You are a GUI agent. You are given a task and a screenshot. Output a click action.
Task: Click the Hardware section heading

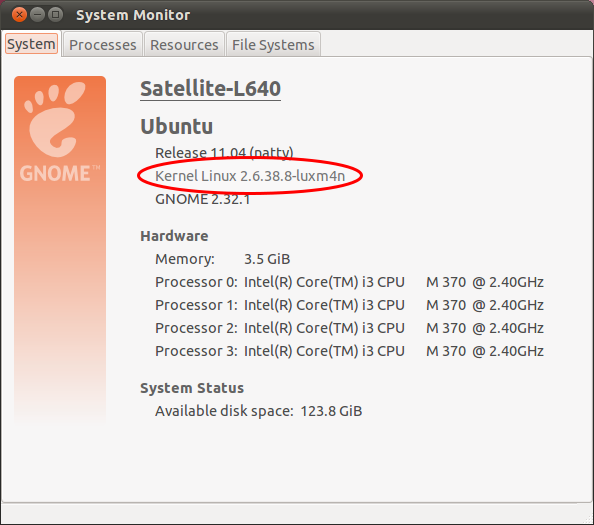coord(174,236)
